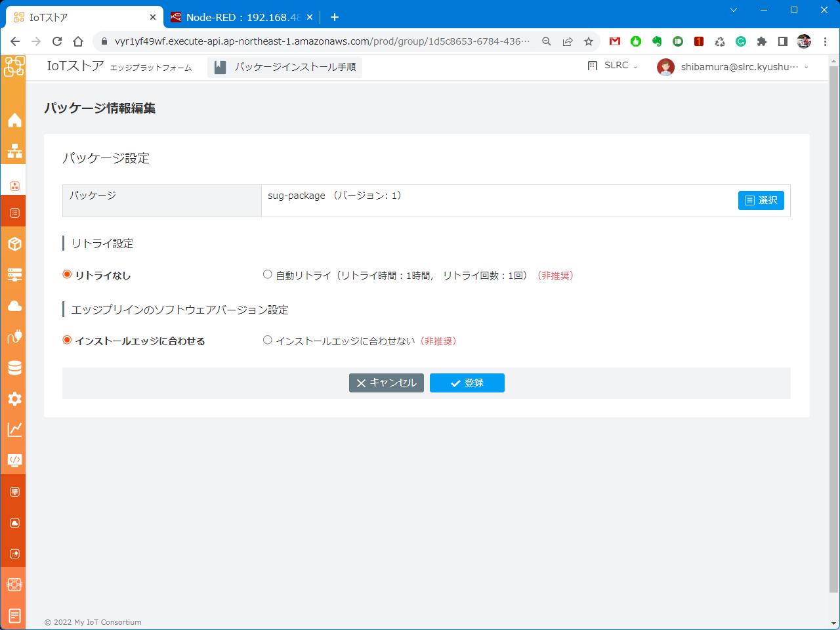Close the IoTストア tab
The image size is (840, 630).
tap(153, 17)
